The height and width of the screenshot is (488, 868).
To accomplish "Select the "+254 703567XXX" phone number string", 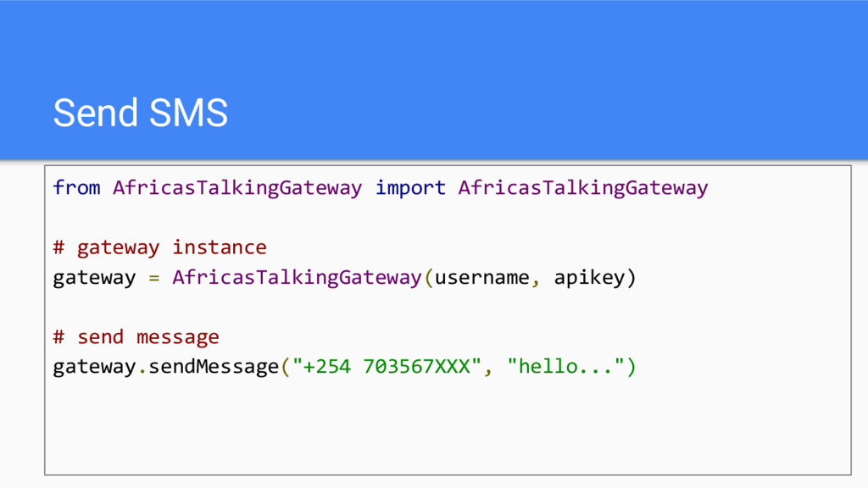I will [x=387, y=367].
